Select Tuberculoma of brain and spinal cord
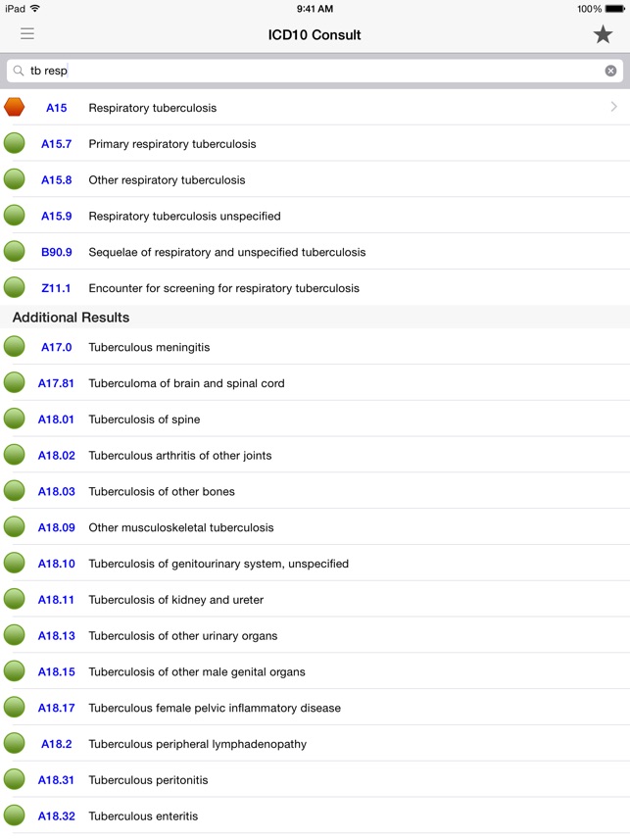Image resolution: width=630 pixels, height=840 pixels. (186, 383)
